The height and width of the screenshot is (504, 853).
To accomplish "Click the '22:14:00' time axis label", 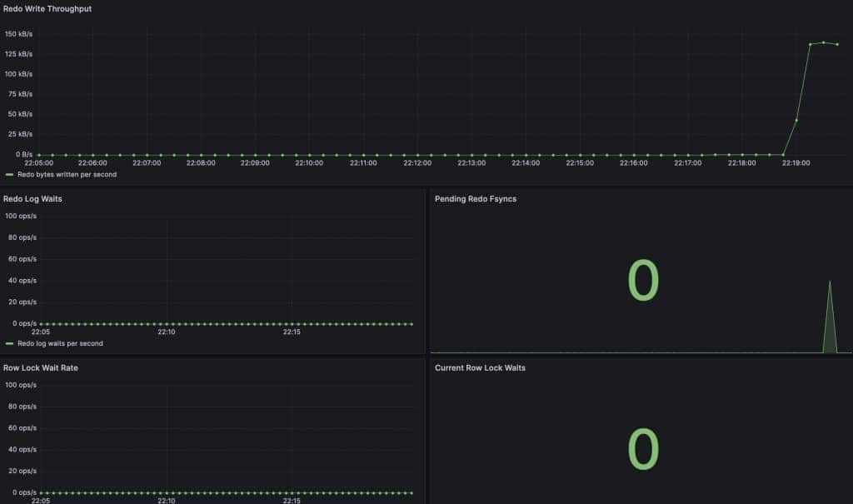I will click(526, 162).
